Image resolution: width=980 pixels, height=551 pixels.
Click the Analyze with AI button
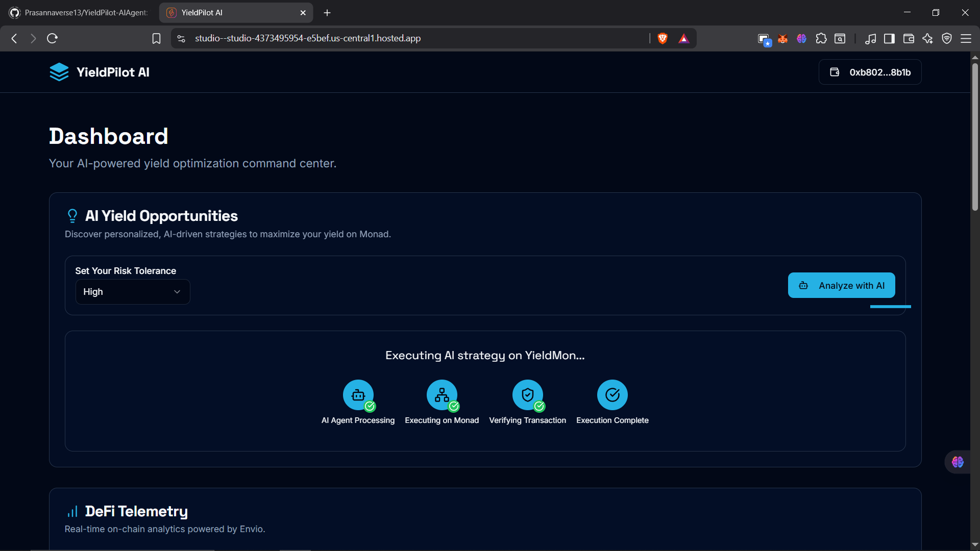(841, 286)
